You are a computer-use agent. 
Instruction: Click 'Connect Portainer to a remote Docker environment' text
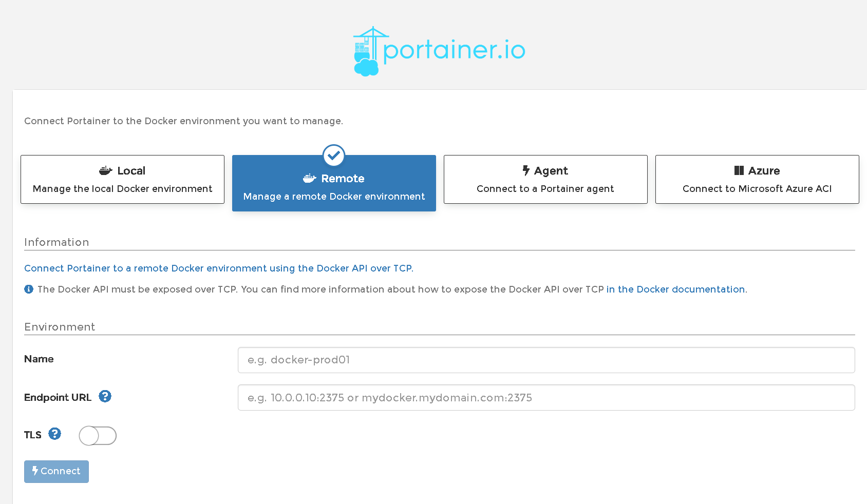tap(219, 268)
